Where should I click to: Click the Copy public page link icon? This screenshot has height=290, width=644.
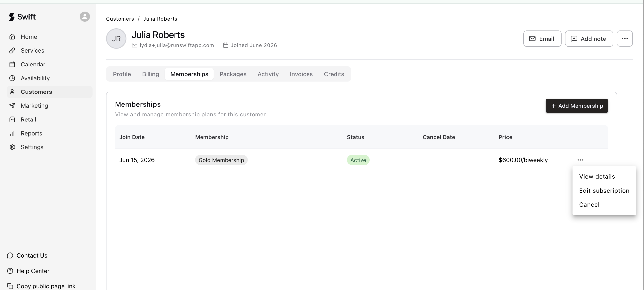coord(10,286)
